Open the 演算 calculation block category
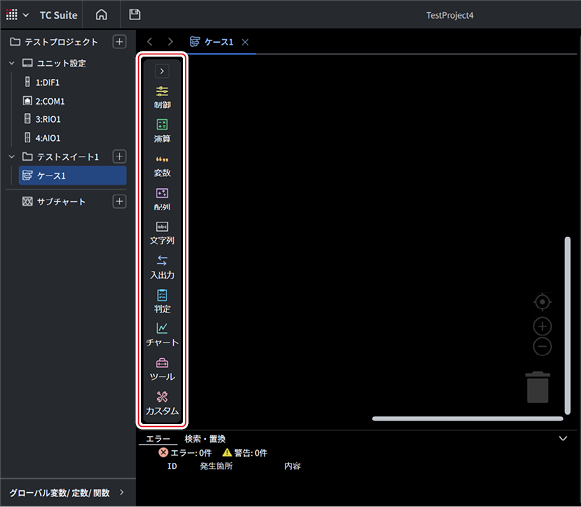581x507 pixels. click(x=162, y=131)
